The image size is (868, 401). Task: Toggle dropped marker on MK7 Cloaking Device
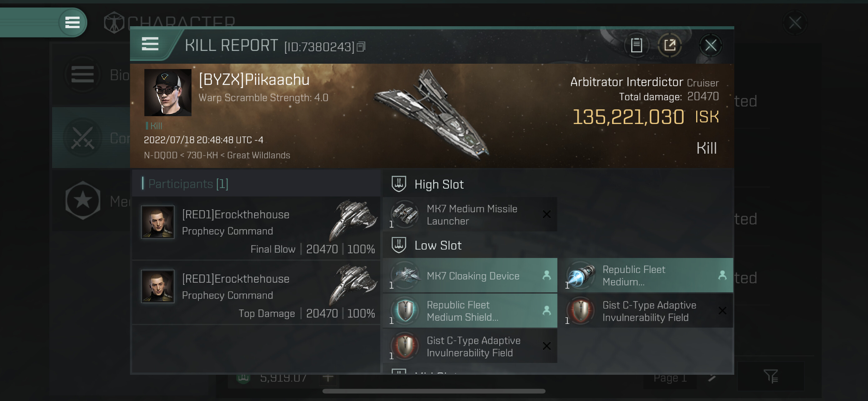pyautogui.click(x=546, y=275)
